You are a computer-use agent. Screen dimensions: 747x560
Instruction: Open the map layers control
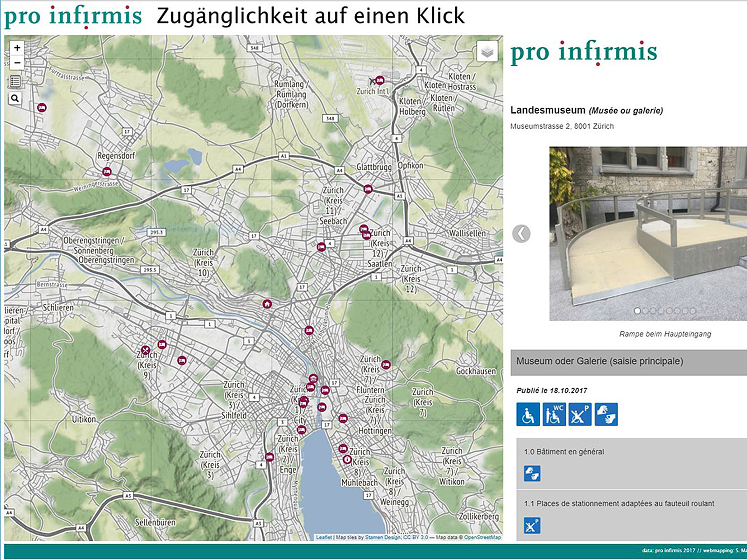tap(487, 51)
